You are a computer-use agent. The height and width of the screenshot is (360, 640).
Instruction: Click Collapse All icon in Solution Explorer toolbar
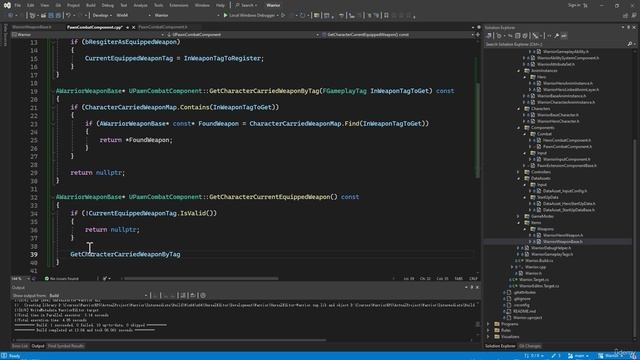518,36
